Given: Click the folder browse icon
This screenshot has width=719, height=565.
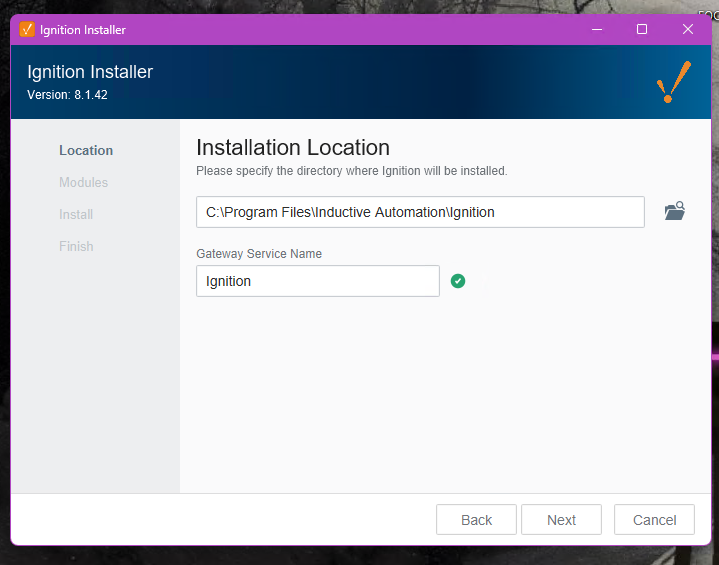Looking at the screenshot, I should (x=675, y=211).
